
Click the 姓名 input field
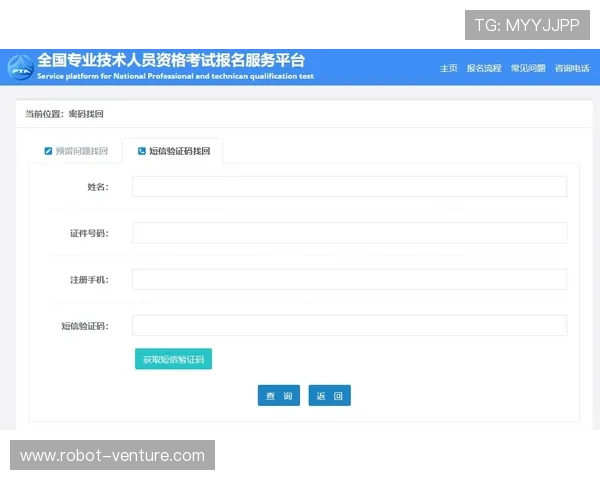click(x=349, y=186)
